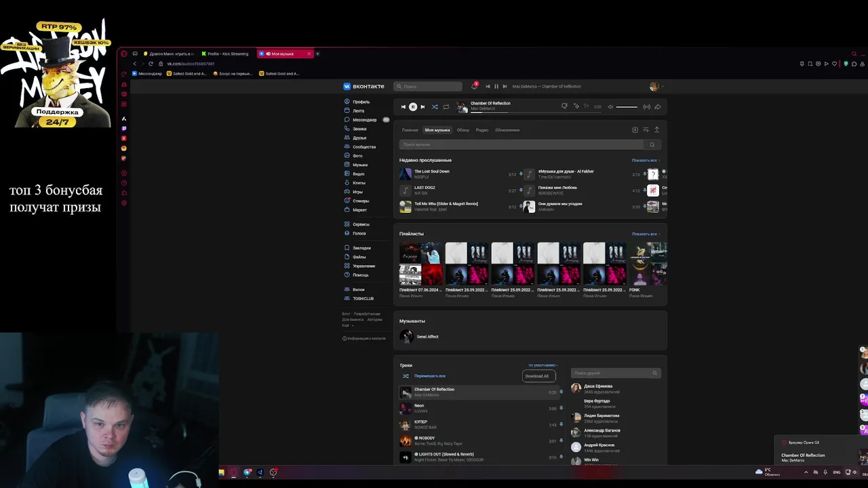Viewport: 868px width, 488px height.
Task: Pause playback with the round pause button
Action: 412,106
